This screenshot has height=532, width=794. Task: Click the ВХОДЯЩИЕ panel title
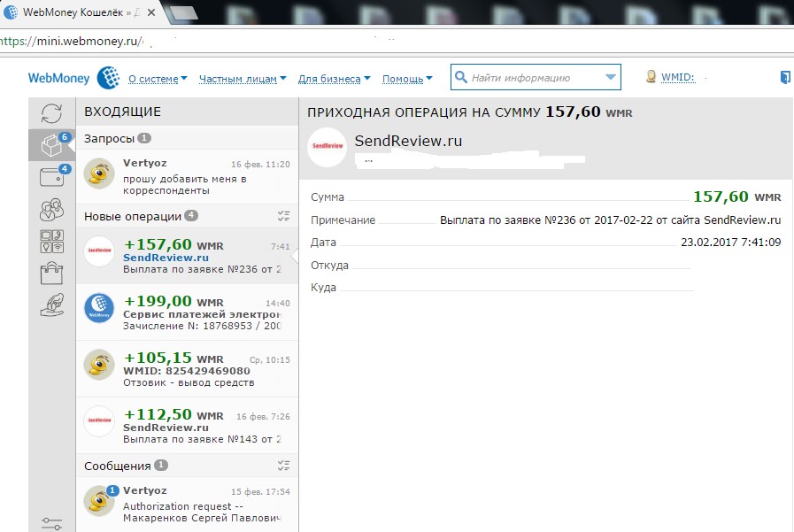coord(122,112)
